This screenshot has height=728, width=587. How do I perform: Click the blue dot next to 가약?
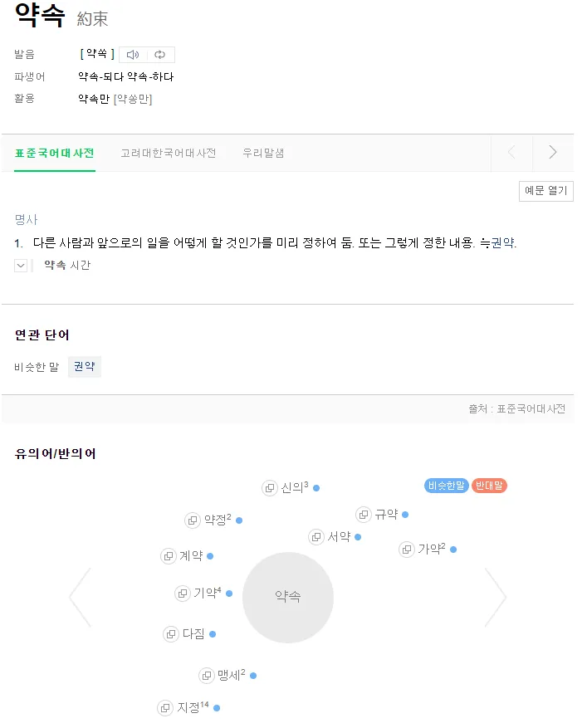[453, 550]
